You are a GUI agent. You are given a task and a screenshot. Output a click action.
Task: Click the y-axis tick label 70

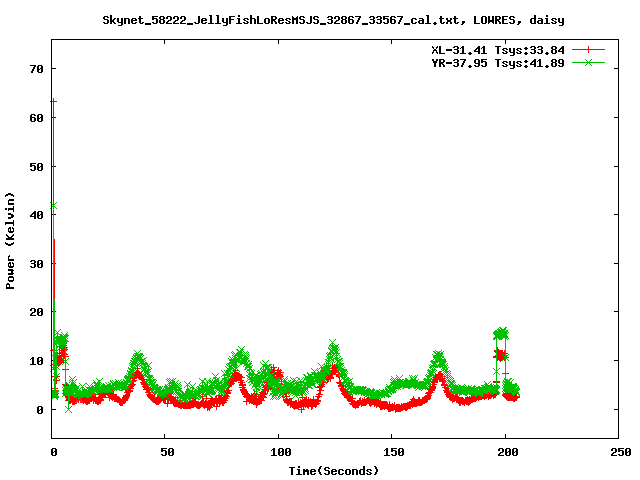click(x=36, y=69)
